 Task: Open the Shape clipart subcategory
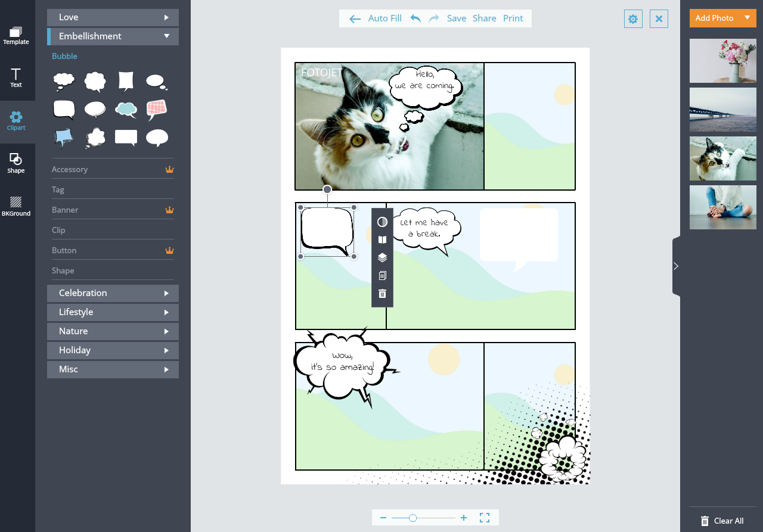[113, 270]
